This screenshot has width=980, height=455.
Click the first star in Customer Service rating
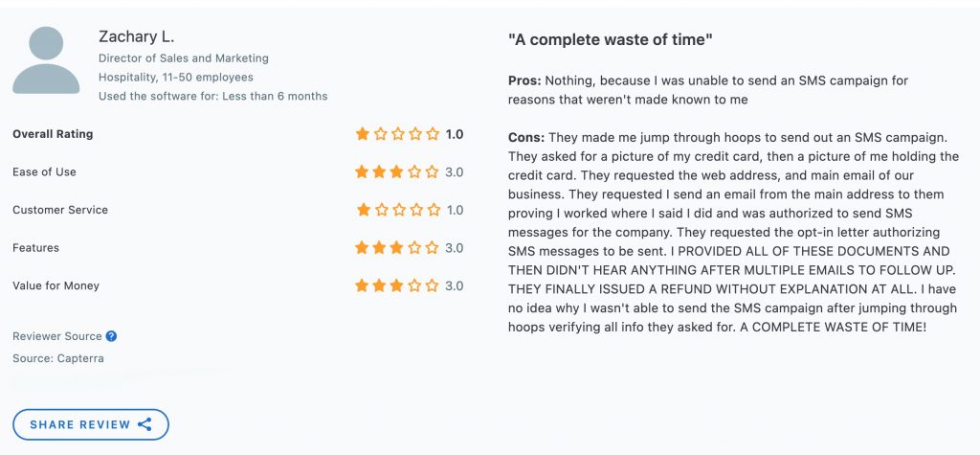pyautogui.click(x=364, y=210)
